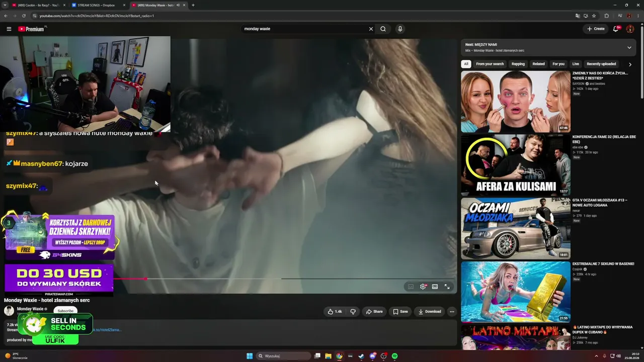Select the Recently uploaded chip
This screenshot has width=644, height=362.
601,64
